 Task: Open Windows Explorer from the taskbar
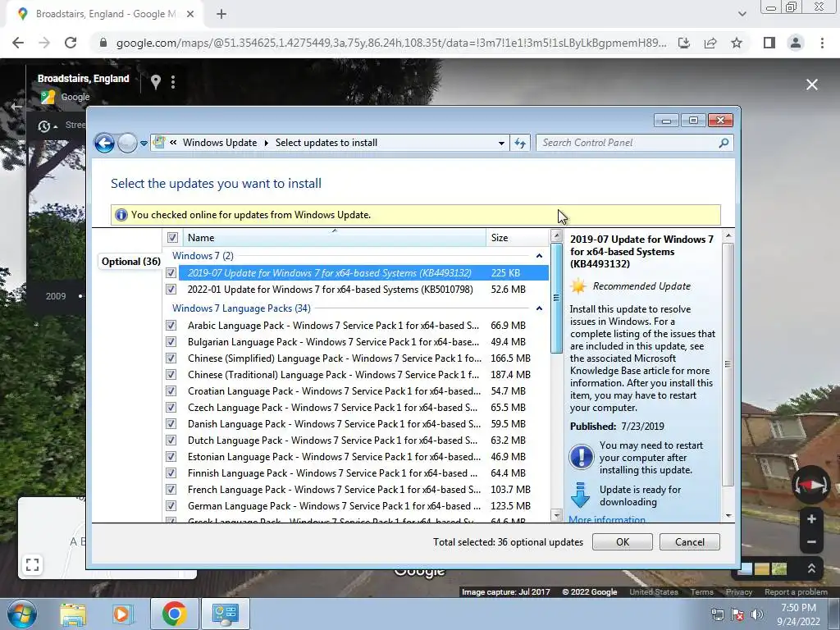73,614
